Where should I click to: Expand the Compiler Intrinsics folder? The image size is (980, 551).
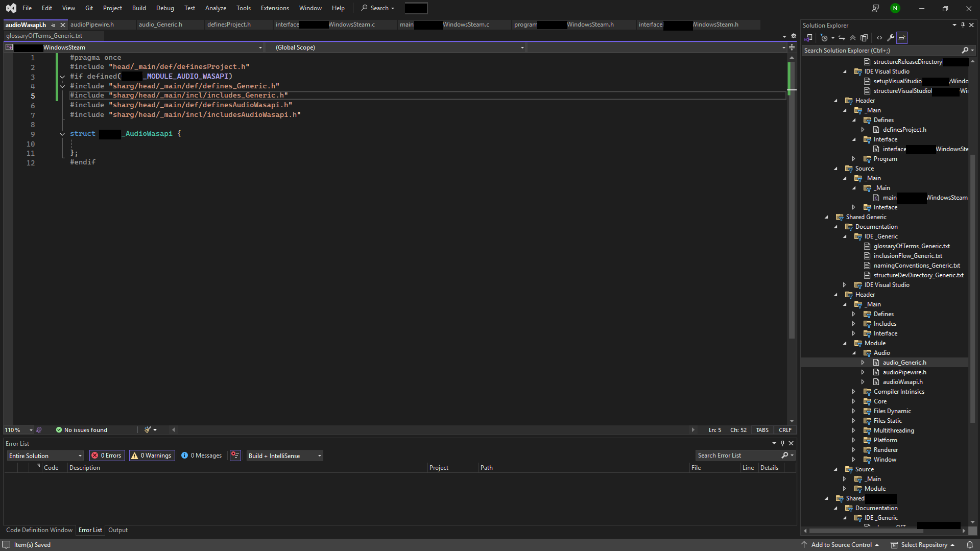tap(853, 392)
